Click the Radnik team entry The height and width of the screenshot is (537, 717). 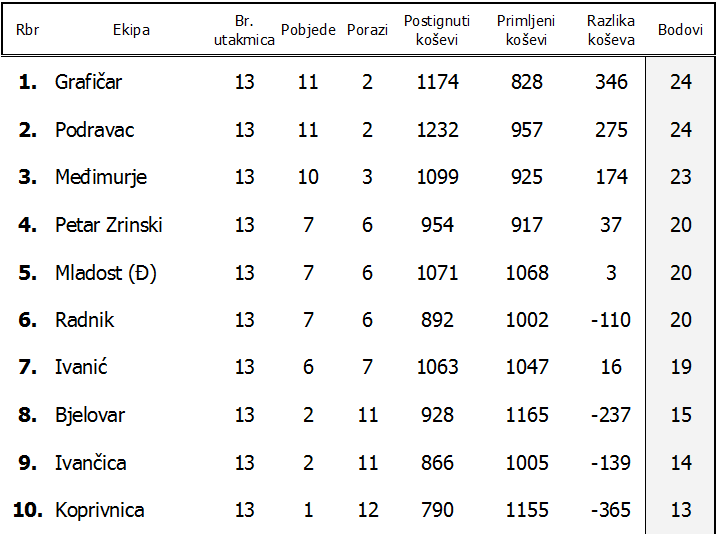(84, 320)
